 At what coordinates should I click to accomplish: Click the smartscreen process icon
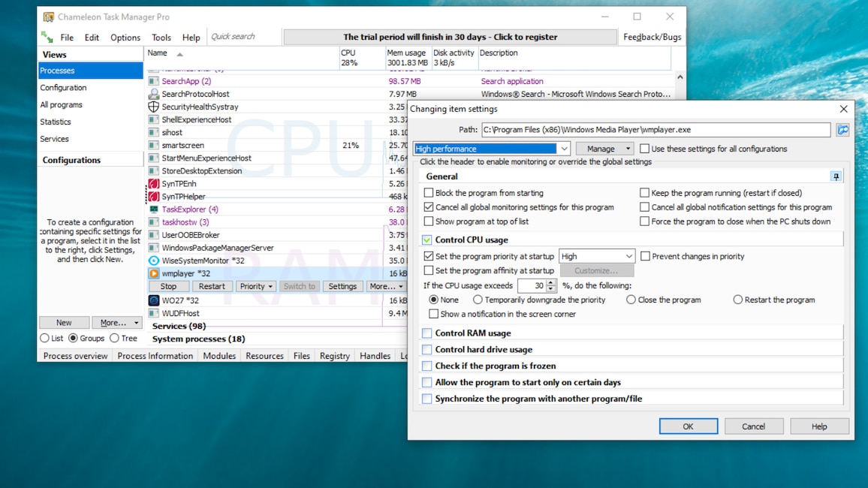point(154,146)
